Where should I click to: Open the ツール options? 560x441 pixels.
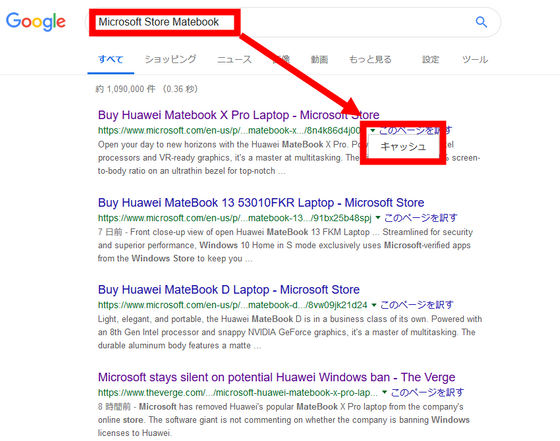[x=475, y=59]
